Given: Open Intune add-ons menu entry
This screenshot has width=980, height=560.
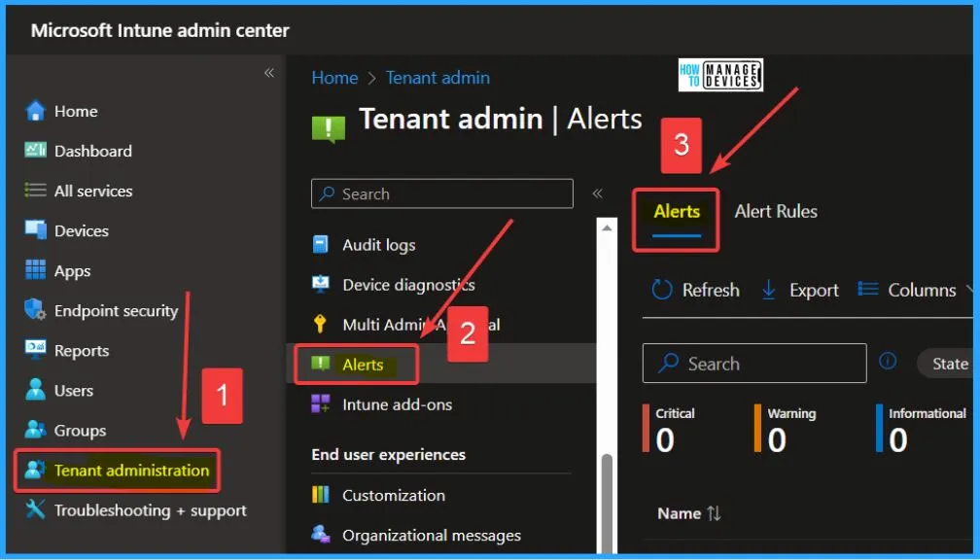Looking at the screenshot, I should (397, 404).
